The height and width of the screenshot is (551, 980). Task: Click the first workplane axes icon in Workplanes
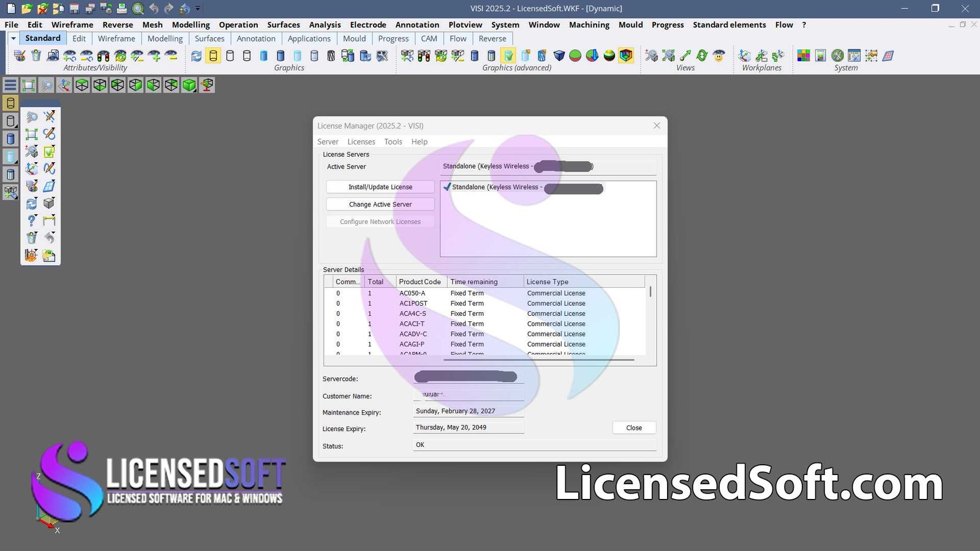[745, 56]
